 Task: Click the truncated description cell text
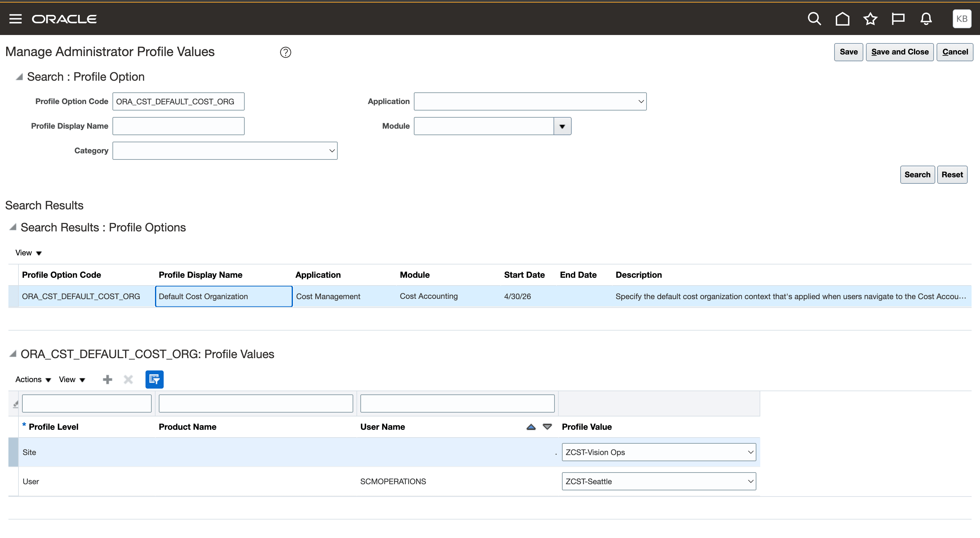click(x=790, y=297)
